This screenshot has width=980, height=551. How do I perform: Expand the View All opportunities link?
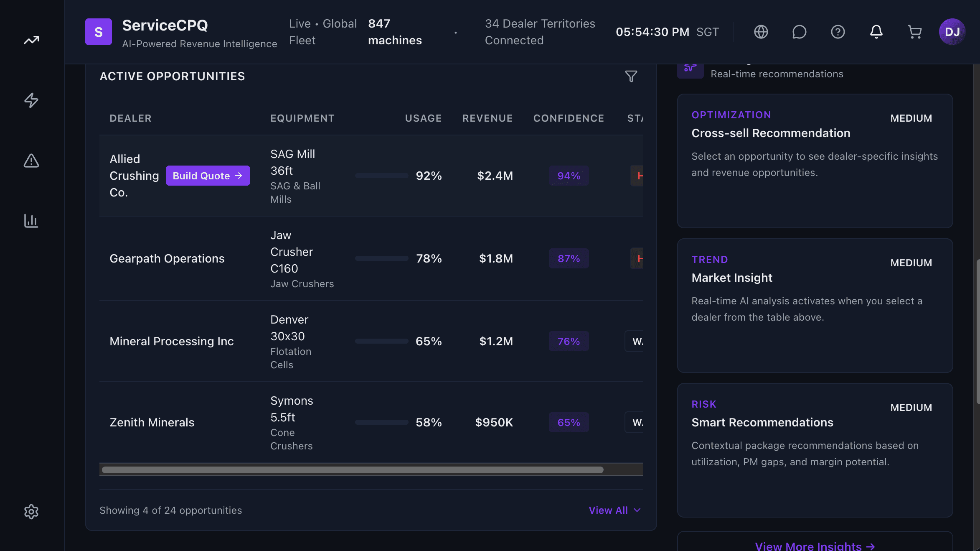coord(614,510)
